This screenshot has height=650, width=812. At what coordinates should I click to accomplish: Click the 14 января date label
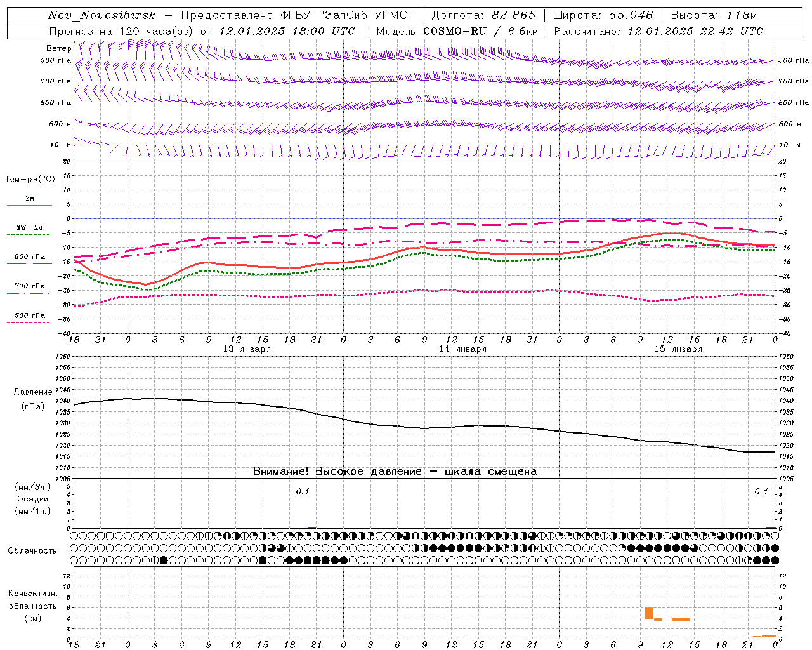click(x=462, y=349)
